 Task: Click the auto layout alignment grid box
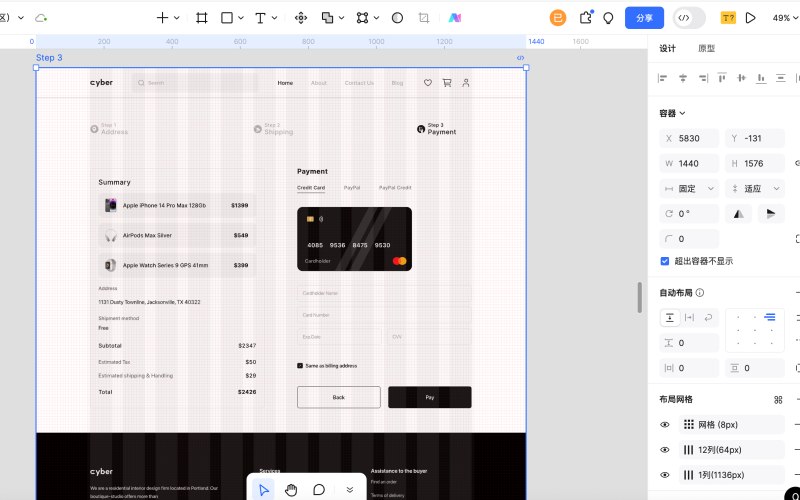click(755, 330)
